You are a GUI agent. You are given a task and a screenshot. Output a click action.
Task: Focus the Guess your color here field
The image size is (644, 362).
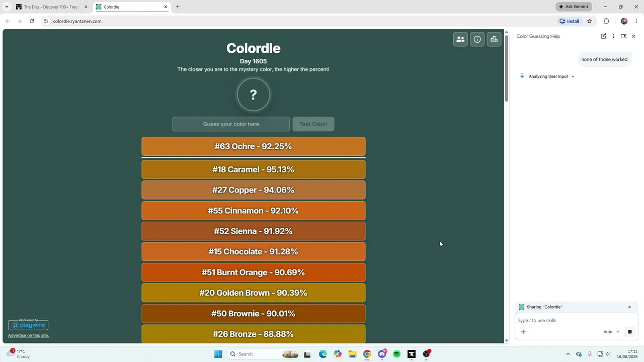231,124
